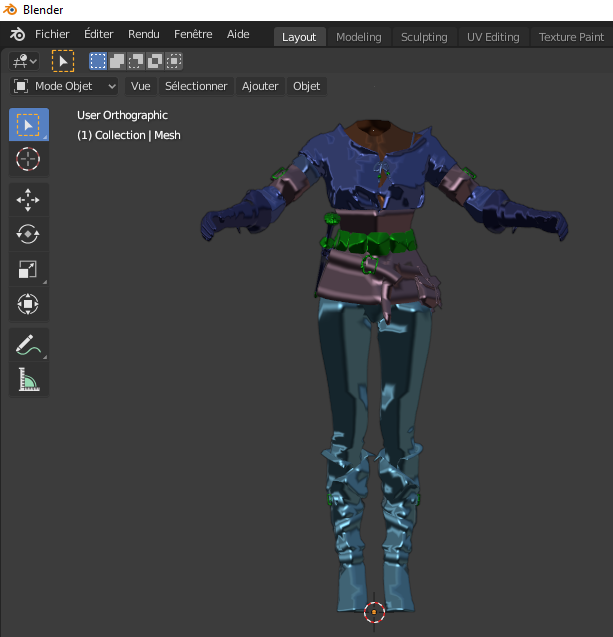
Task: Choose the 'set new selection' mode icon
Action: point(98,61)
